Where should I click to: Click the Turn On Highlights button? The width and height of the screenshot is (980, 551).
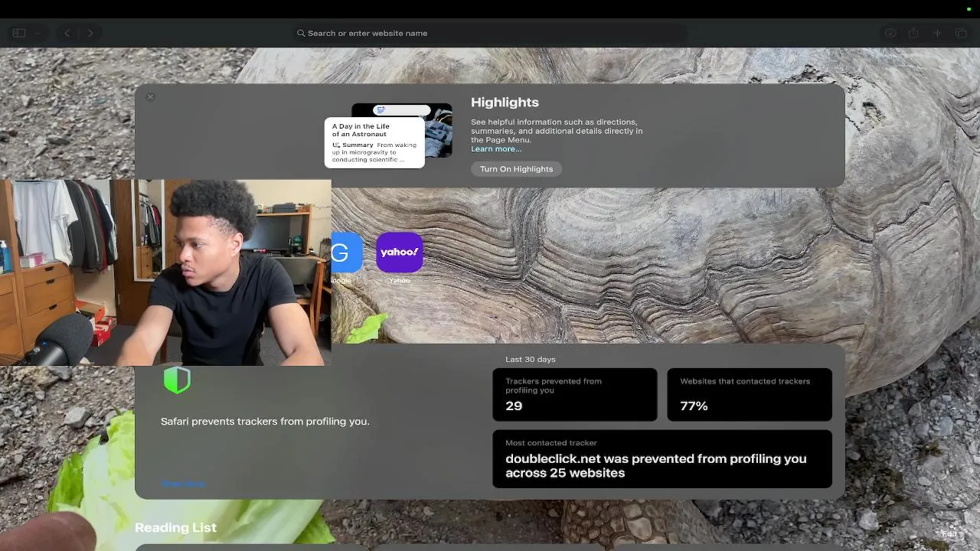(x=516, y=169)
